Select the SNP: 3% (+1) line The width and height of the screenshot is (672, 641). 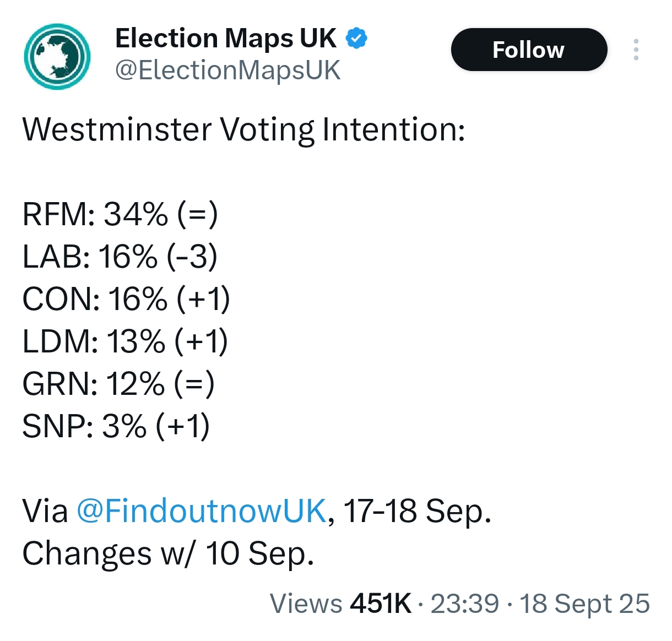[116, 426]
